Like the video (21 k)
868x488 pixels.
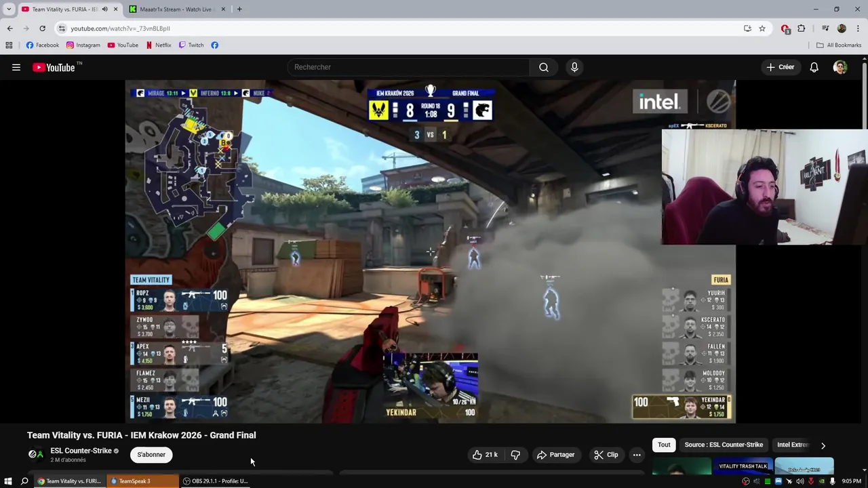click(x=486, y=455)
